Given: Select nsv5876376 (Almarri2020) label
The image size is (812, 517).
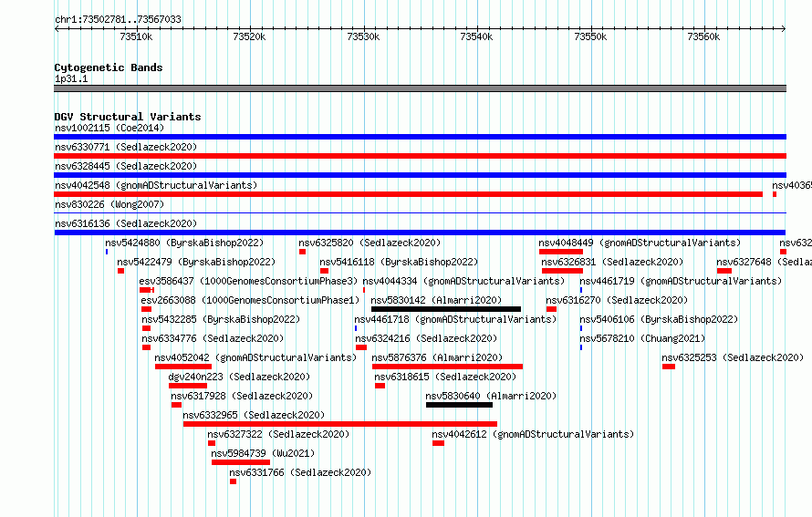Looking at the screenshot, I should tap(437, 357).
